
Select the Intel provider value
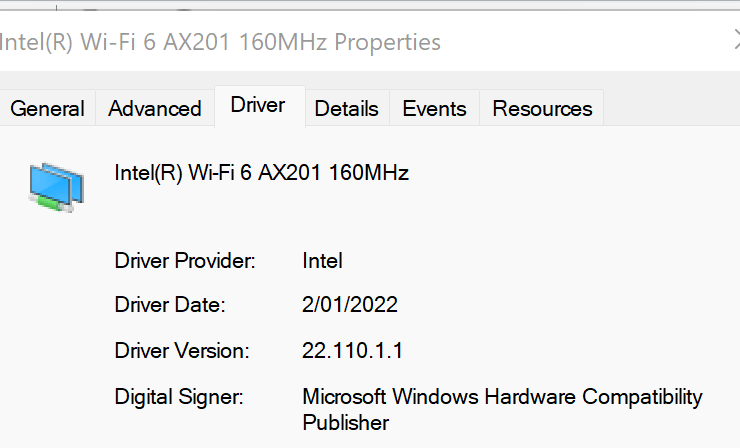322,261
